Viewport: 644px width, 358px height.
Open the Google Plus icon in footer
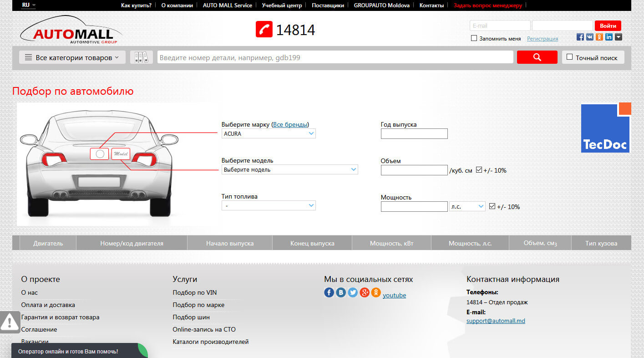tap(364, 293)
